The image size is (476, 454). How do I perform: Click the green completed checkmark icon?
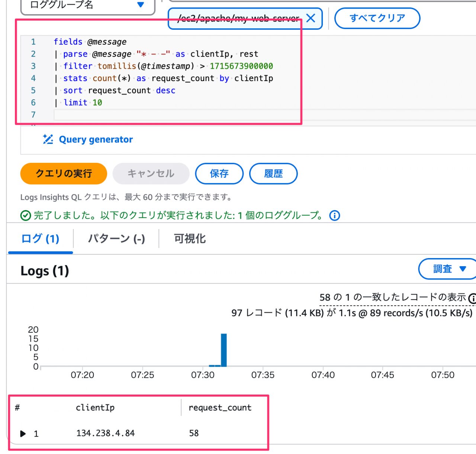26,216
